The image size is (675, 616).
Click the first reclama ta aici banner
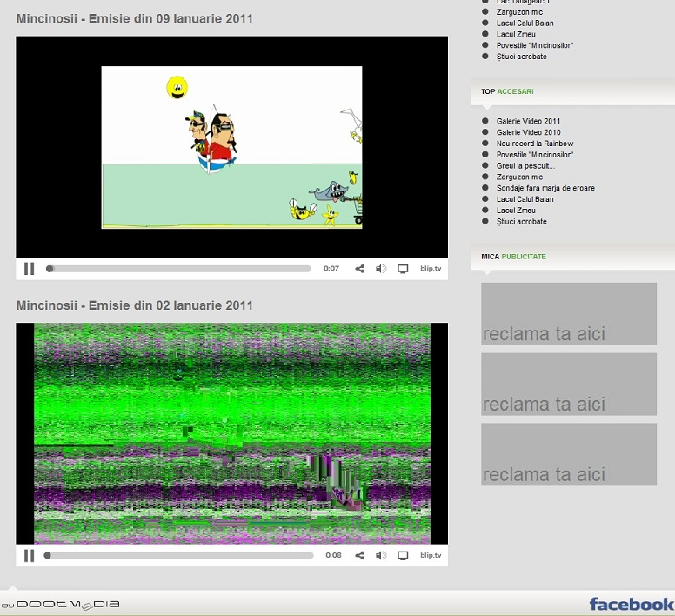tap(569, 314)
